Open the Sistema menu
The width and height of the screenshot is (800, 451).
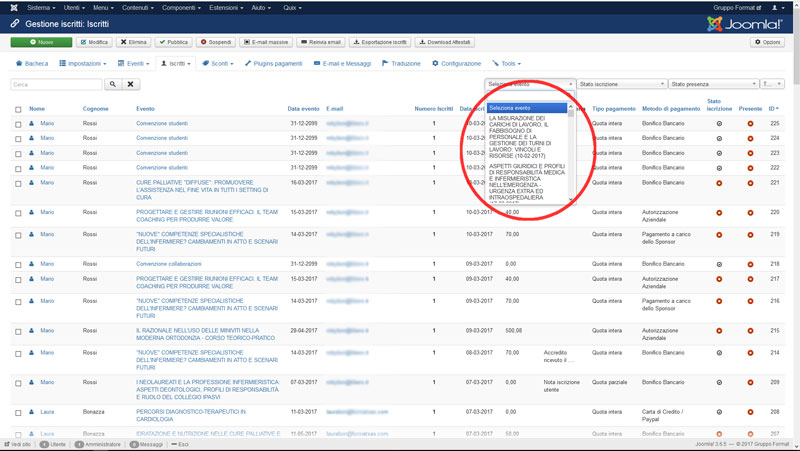41,8
